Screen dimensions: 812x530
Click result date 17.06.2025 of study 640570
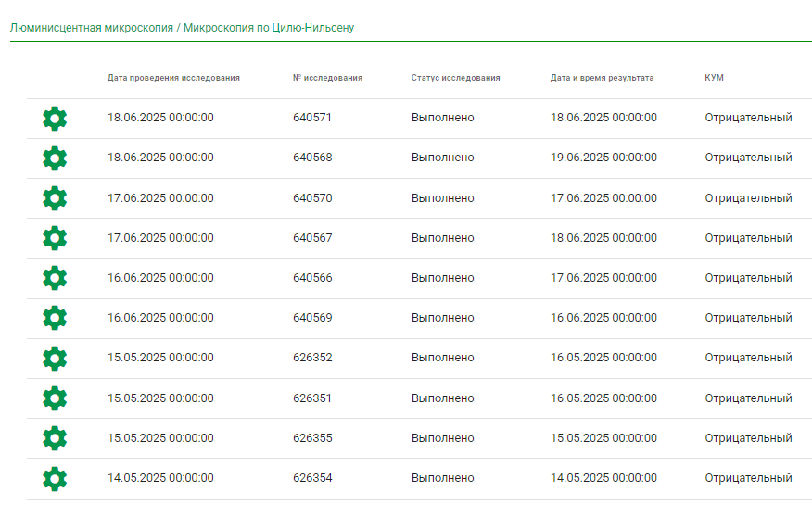tap(603, 198)
